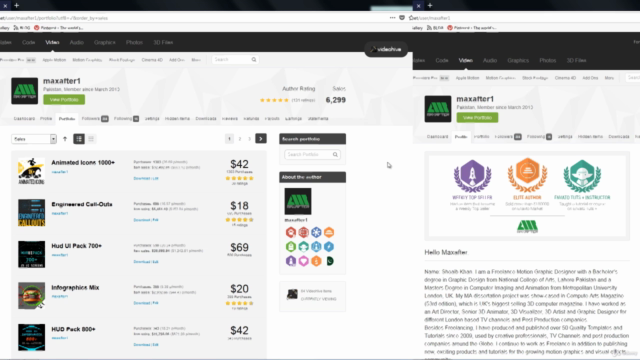Click Engineered Call-Outs thumbnail
Image resolution: width=640 pixels, height=360 pixels.
[31, 213]
